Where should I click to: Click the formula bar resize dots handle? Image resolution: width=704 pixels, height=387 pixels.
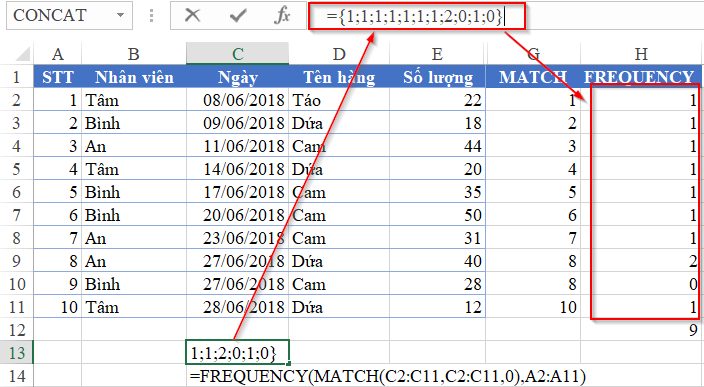click(151, 15)
